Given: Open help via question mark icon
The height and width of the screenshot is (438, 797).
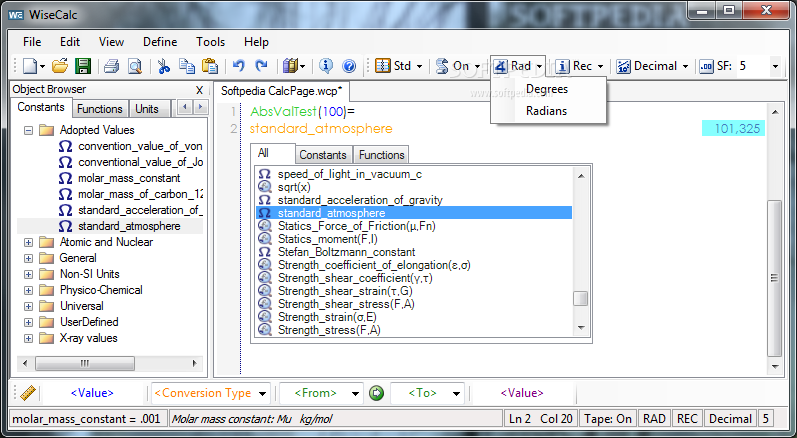Looking at the screenshot, I should [349, 66].
